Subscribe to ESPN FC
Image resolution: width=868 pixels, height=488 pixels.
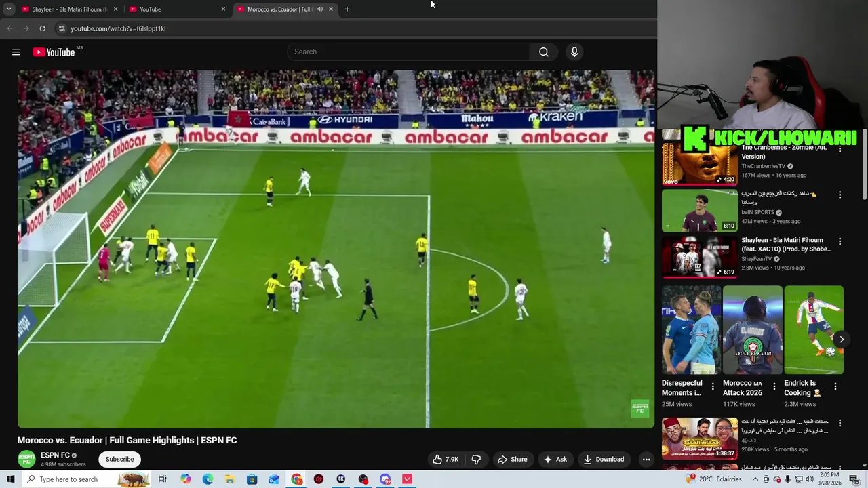click(x=119, y=459)
